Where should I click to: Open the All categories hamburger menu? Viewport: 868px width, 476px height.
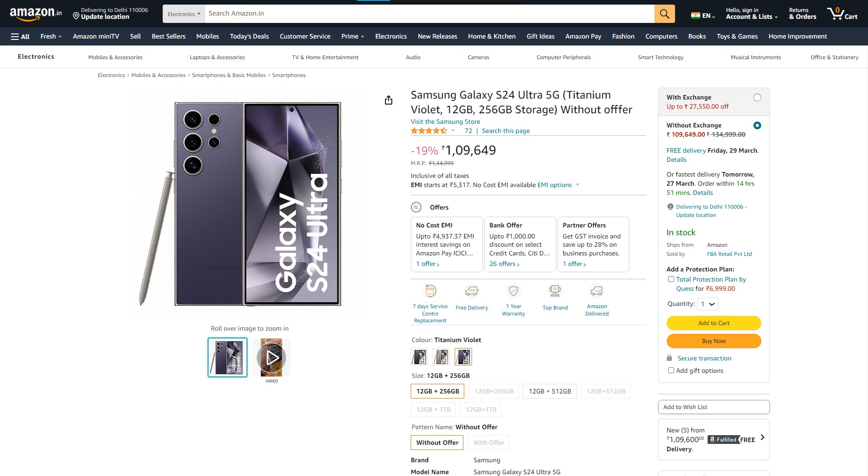pos(20,36)
